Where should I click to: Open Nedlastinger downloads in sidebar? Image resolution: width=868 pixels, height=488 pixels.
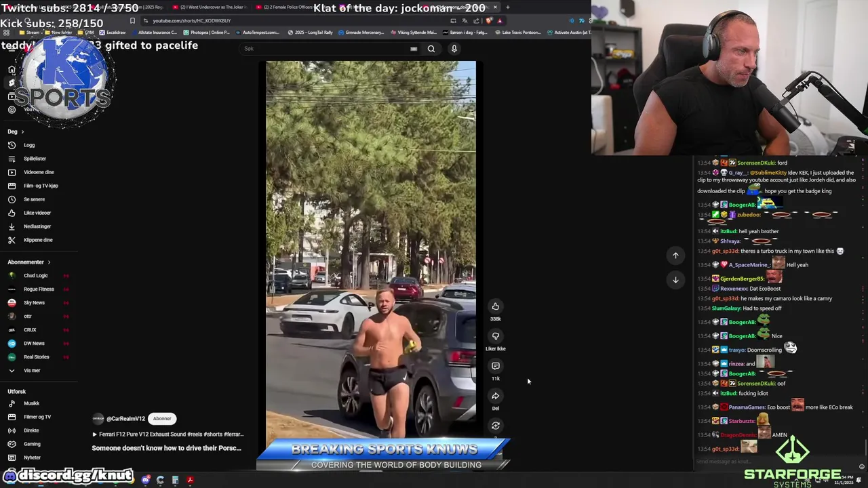click(37, 226)
